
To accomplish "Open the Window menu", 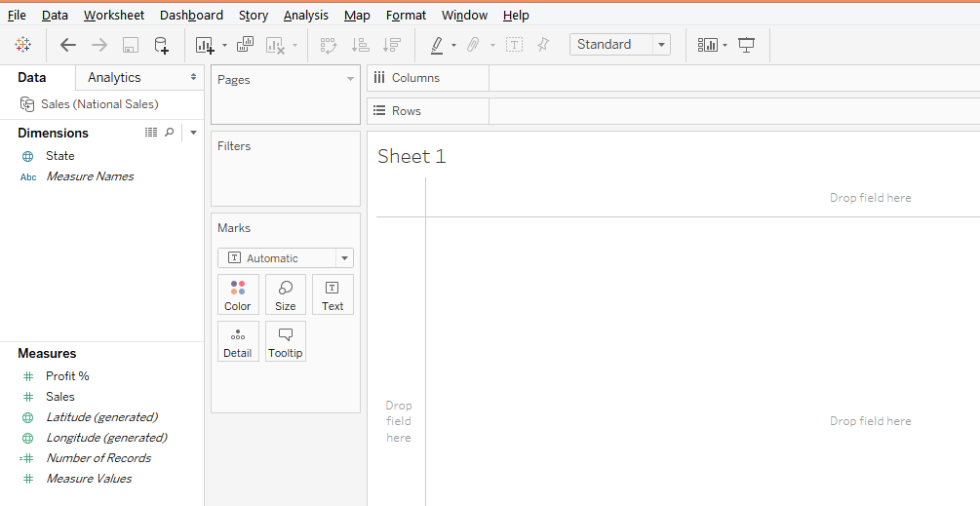I will coord(464,15).
